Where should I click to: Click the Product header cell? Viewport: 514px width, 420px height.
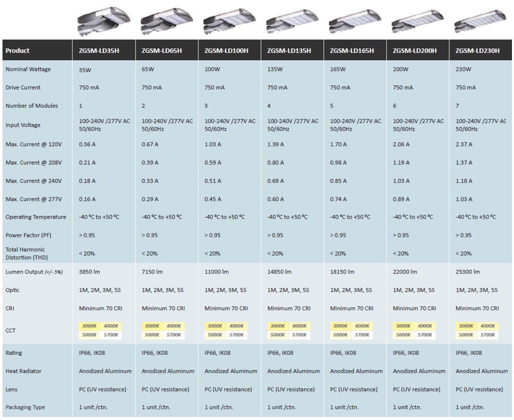(37, 50)
